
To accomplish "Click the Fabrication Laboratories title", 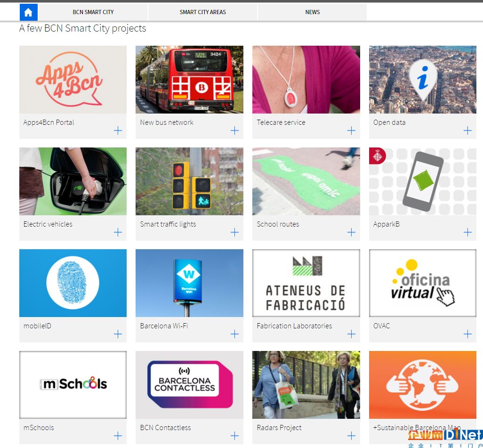I will (295, 326).
